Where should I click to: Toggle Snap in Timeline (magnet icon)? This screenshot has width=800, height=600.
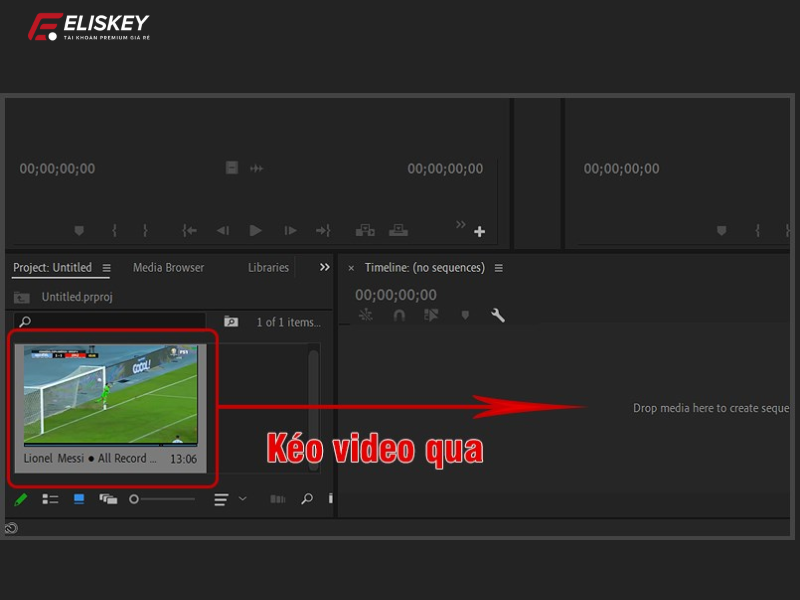click(399, 315)
